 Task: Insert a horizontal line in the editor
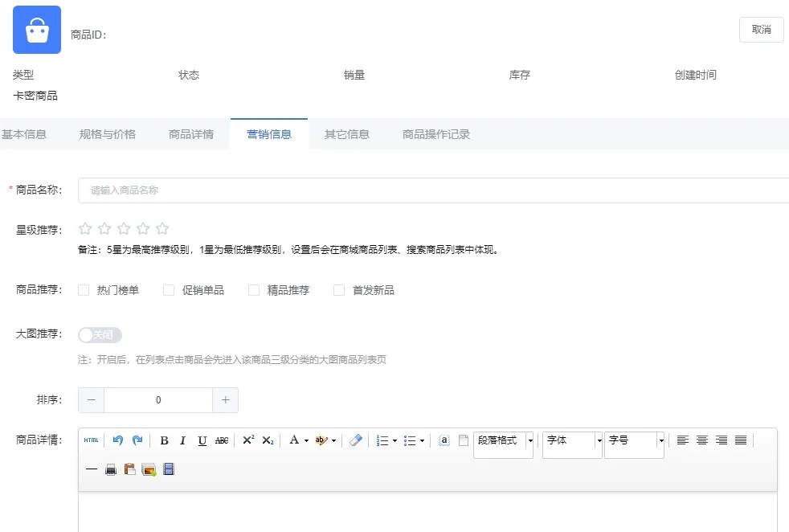pos(92,469)
